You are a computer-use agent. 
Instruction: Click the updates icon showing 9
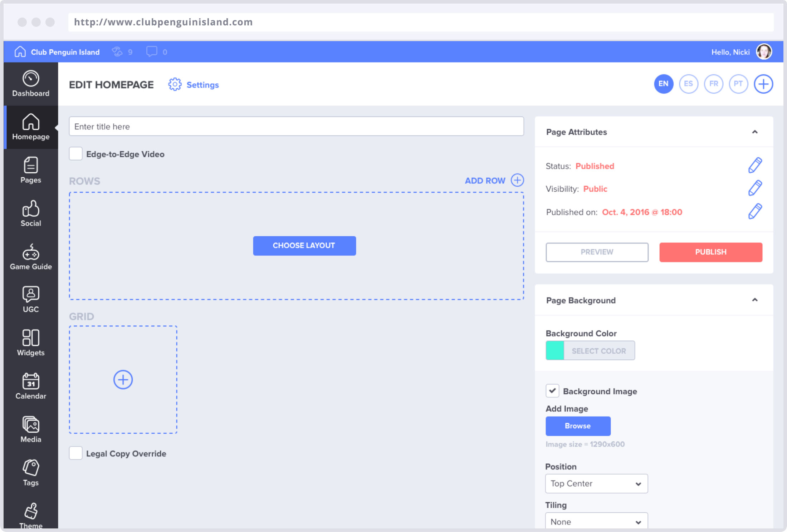(x=117, y=52)
